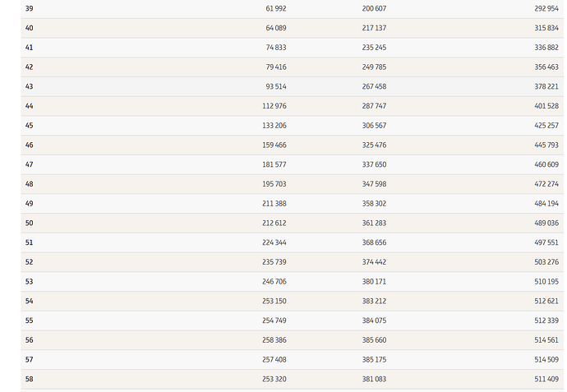567x392 pixels.
Task: Select the cell with 484 194
Action: 546,204
